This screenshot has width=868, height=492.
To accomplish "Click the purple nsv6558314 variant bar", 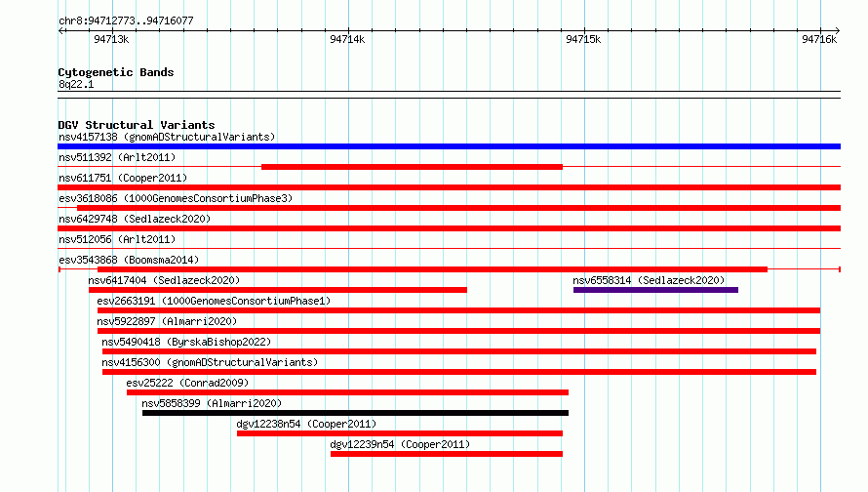I will (x=656, y=290).
